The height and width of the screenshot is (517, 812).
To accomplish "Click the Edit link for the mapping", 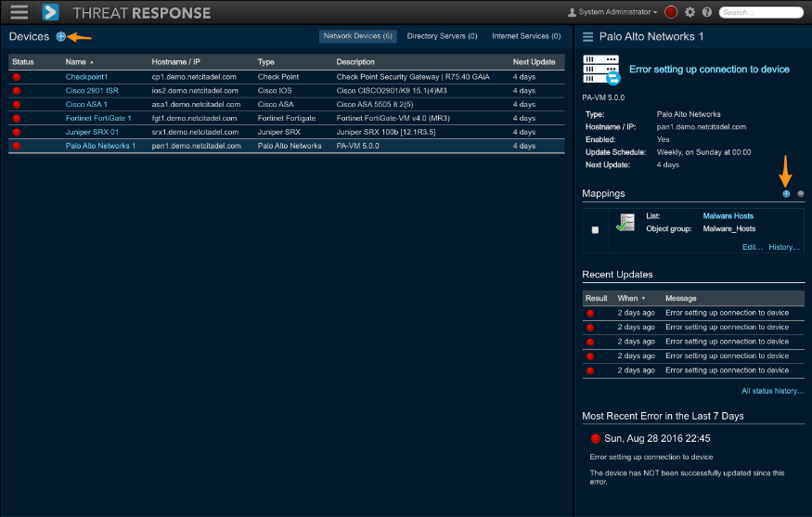I will coord(752,247).
